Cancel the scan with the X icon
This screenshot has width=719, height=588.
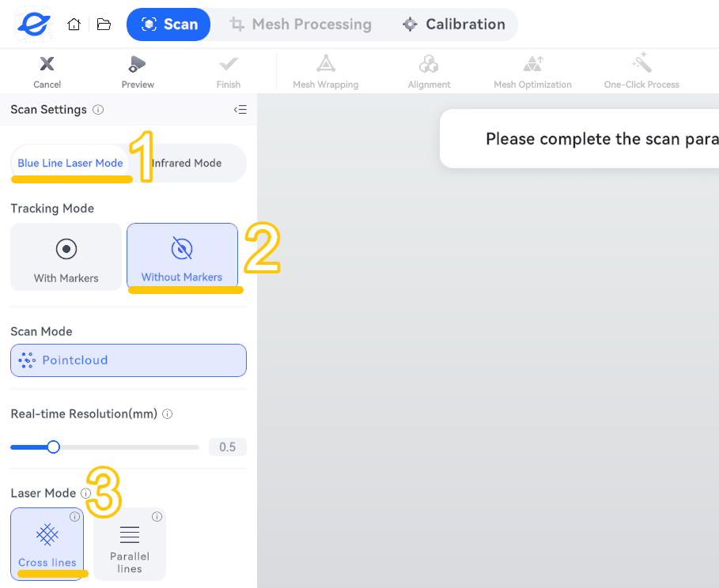pyautogui.click(x=47, y=64)
